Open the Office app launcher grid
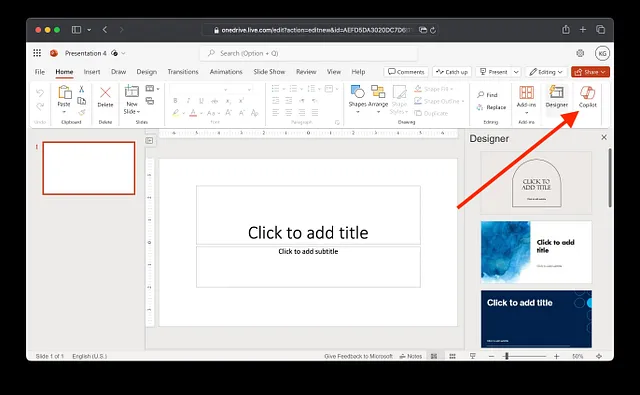 [x=37, y=53]
